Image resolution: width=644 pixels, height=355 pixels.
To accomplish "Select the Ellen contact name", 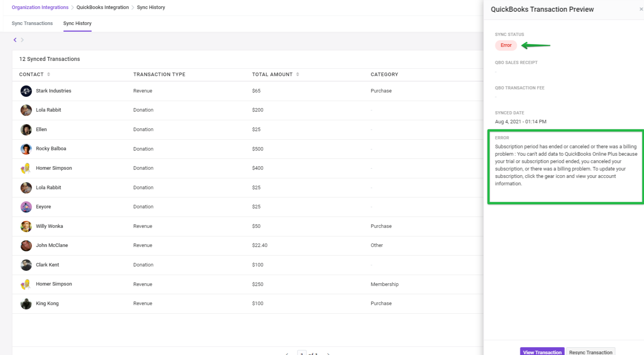I will pos(41,130).
